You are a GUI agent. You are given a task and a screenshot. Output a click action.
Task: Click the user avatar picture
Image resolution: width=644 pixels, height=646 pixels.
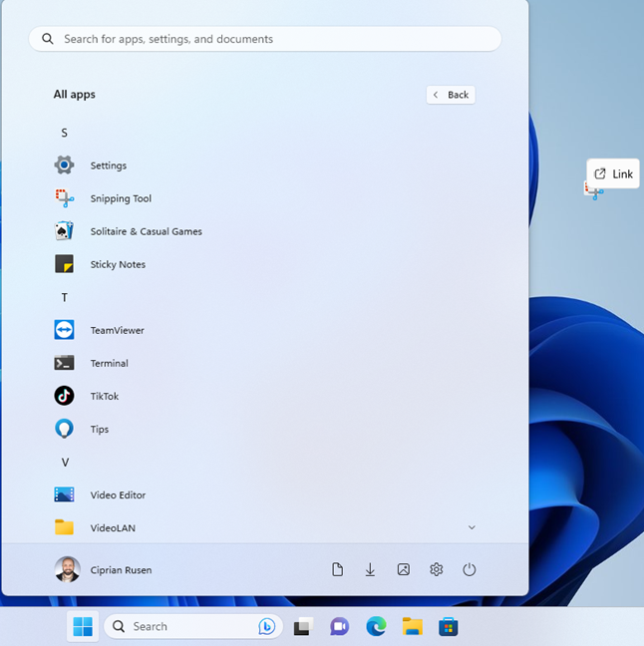tap(67, 569)
